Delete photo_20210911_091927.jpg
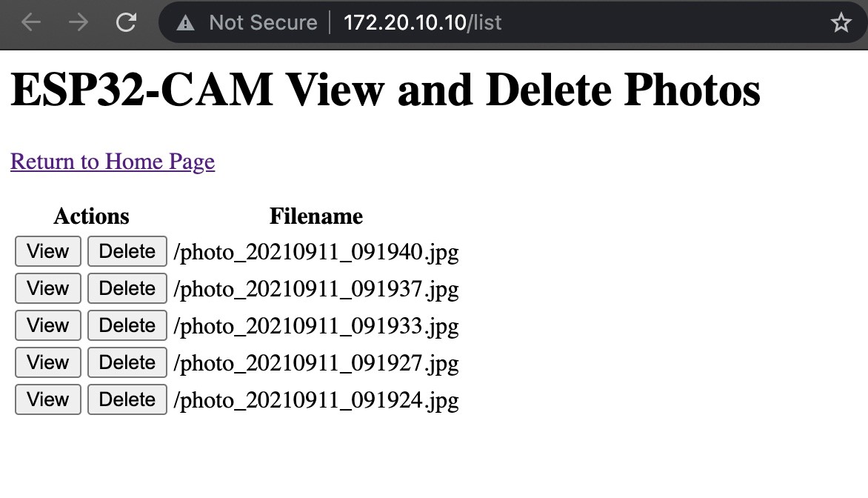 pos(127,363)
